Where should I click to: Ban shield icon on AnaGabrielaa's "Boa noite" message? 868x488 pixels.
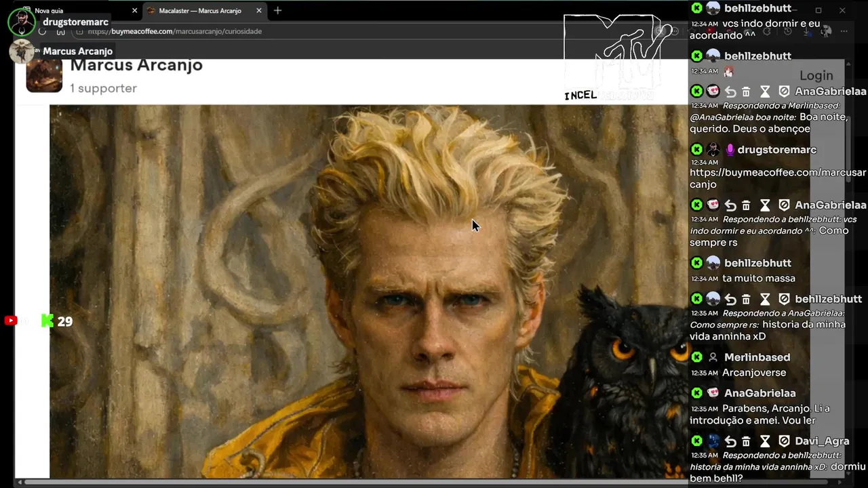point(784,91)
